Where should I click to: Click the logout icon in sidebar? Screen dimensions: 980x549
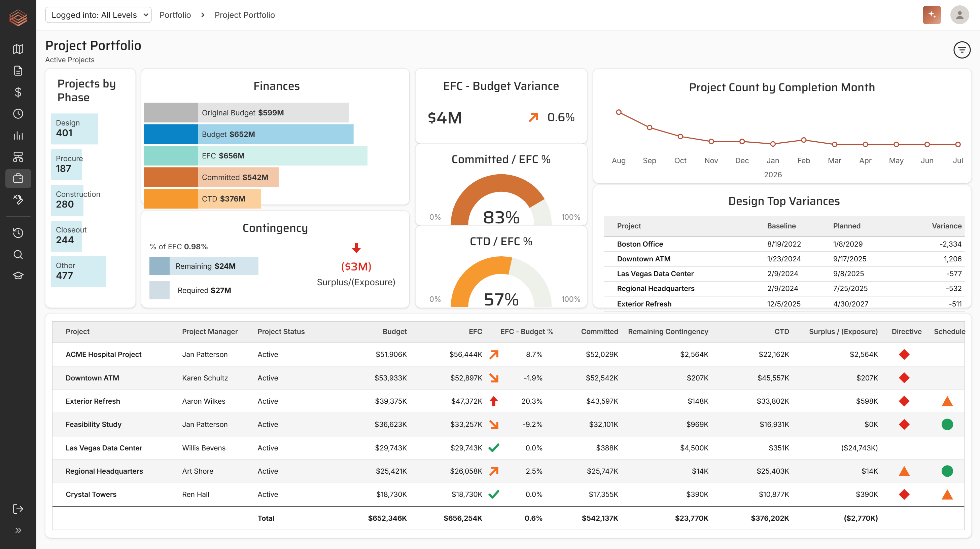[18, 509]
